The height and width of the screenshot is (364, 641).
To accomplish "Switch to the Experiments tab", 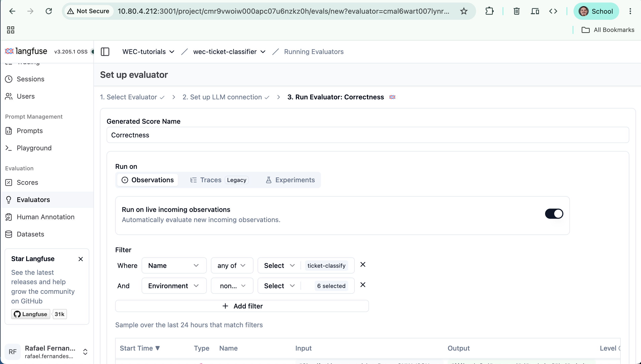I will click(290, 180).
